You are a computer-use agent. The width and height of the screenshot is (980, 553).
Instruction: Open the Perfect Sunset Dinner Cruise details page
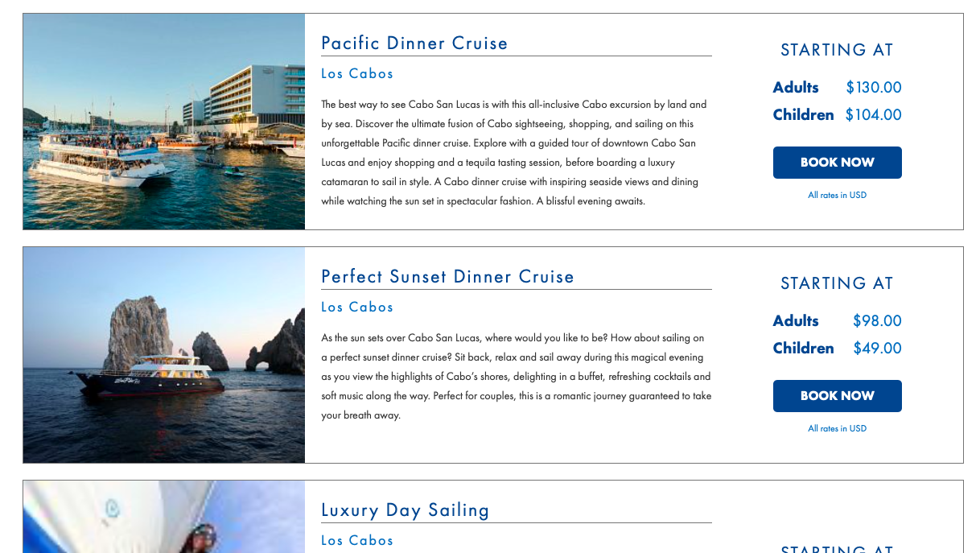click(x=448, y=276)
